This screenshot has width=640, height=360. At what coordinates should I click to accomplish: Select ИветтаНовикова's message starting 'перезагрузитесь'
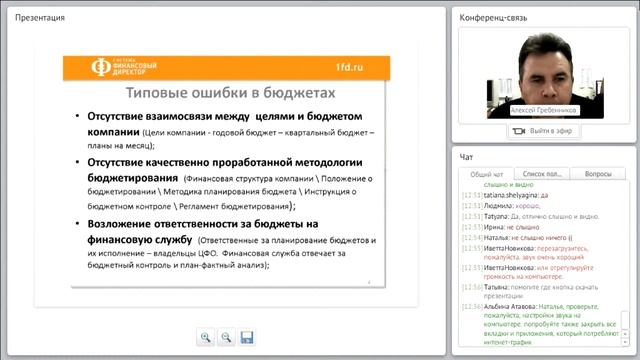click(x=526, y=253)
